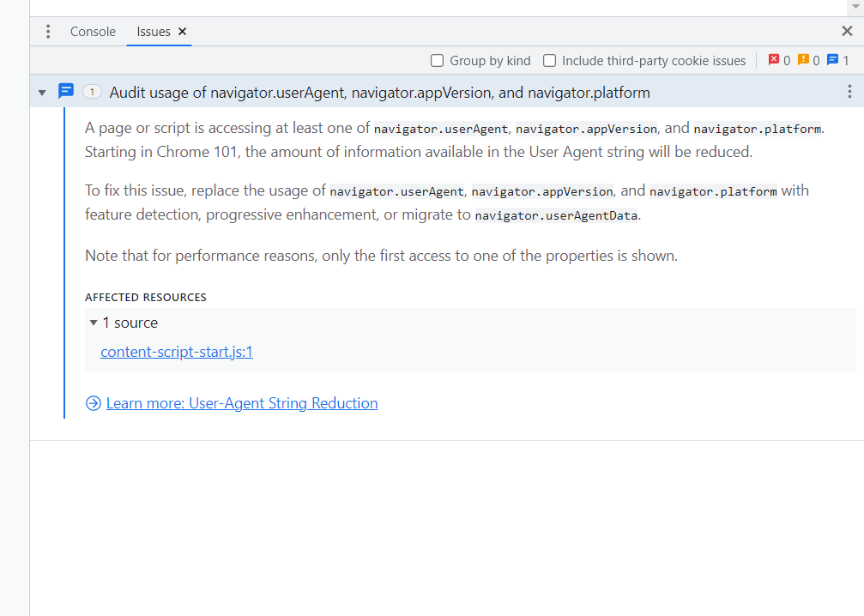Viewport: 864px width, 616px height.
Task: Click the circled arrow icon beside Learn more
Action: [94, 403]
